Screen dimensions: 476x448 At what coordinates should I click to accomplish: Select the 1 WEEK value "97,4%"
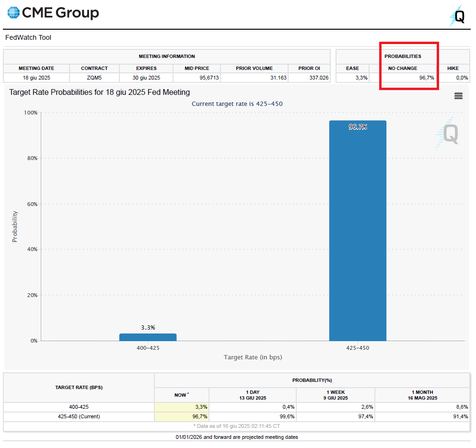click(x=366, y=416)
